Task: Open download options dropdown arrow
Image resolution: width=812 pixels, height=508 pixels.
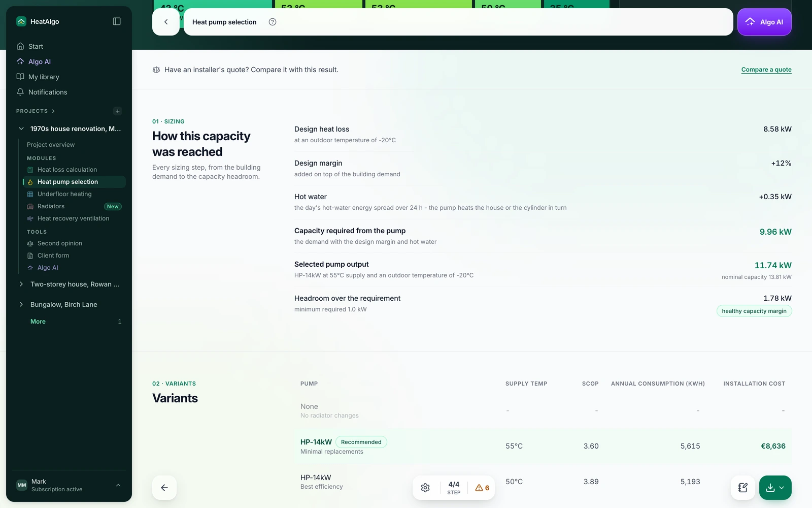Action: [x=782, y=488]
